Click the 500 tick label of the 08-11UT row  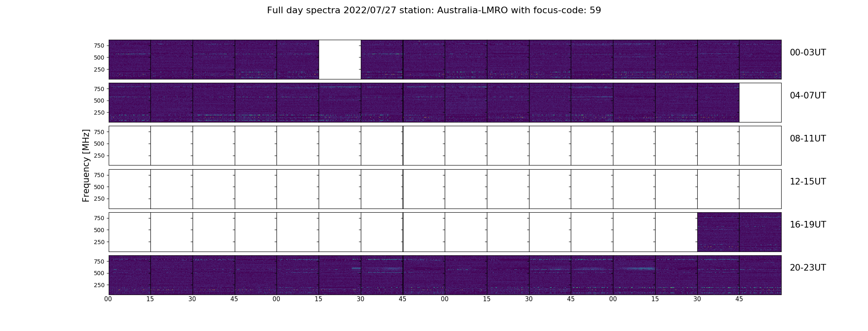click(x=99, y=144)
